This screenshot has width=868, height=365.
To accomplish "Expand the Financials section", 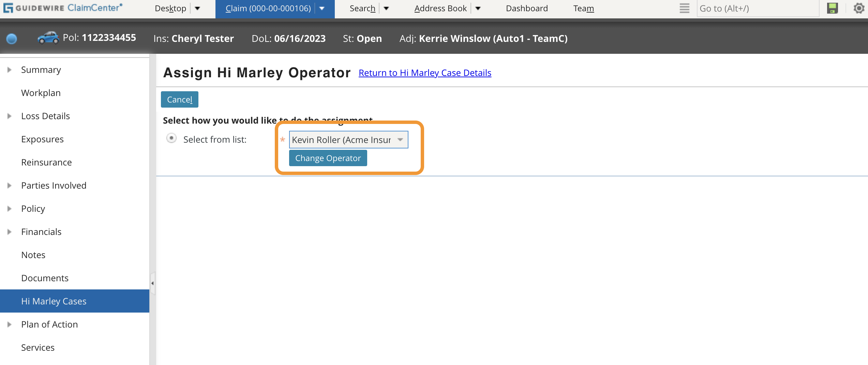I will click(x=9, y=232).
